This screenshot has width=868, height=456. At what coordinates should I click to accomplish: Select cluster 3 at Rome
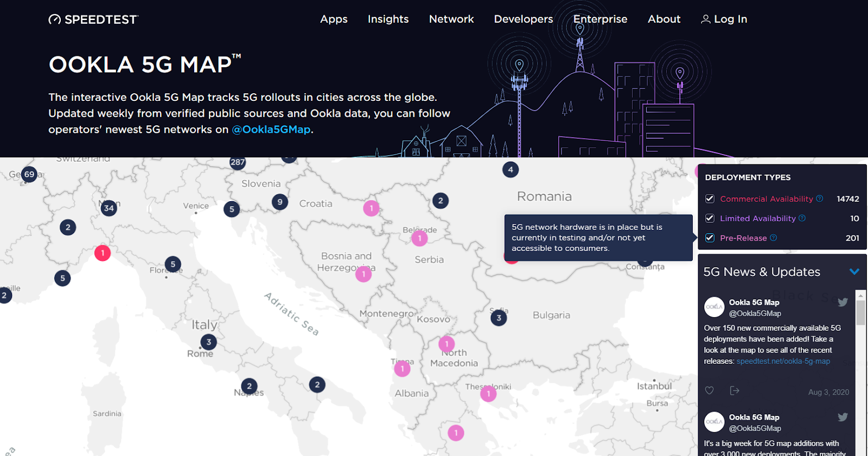209,342
